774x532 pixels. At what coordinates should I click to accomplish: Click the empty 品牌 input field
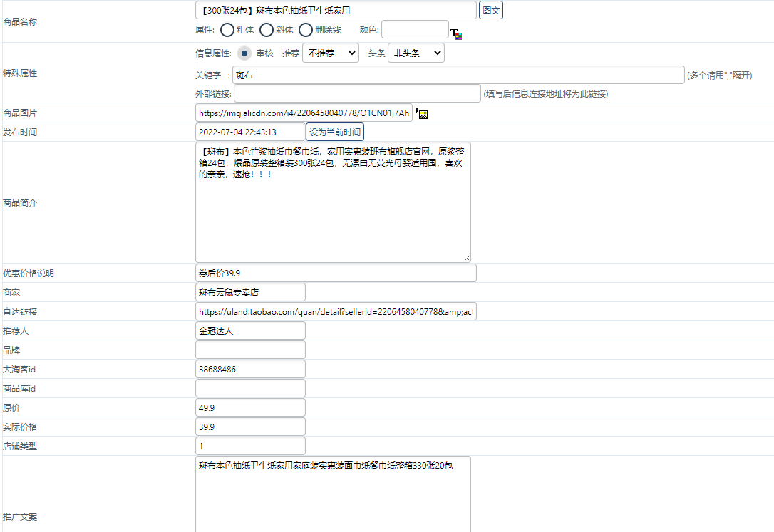tap(250, 350)
